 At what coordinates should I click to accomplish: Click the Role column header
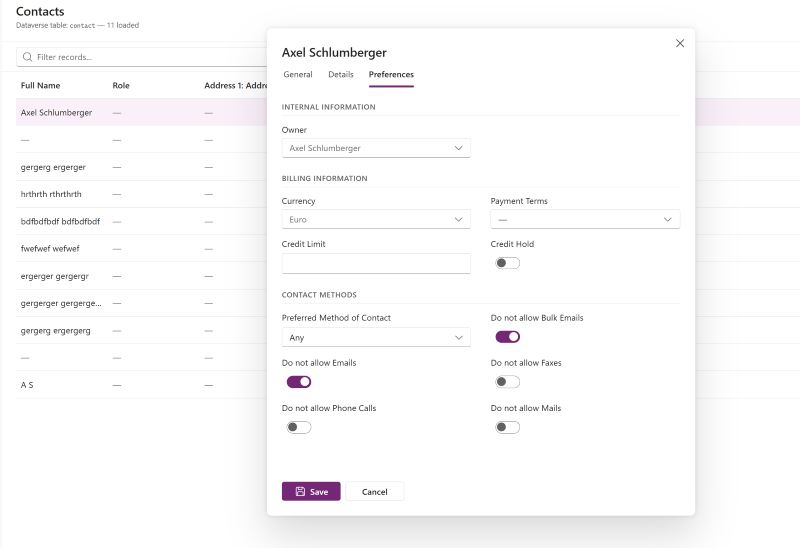click(121, 86)
